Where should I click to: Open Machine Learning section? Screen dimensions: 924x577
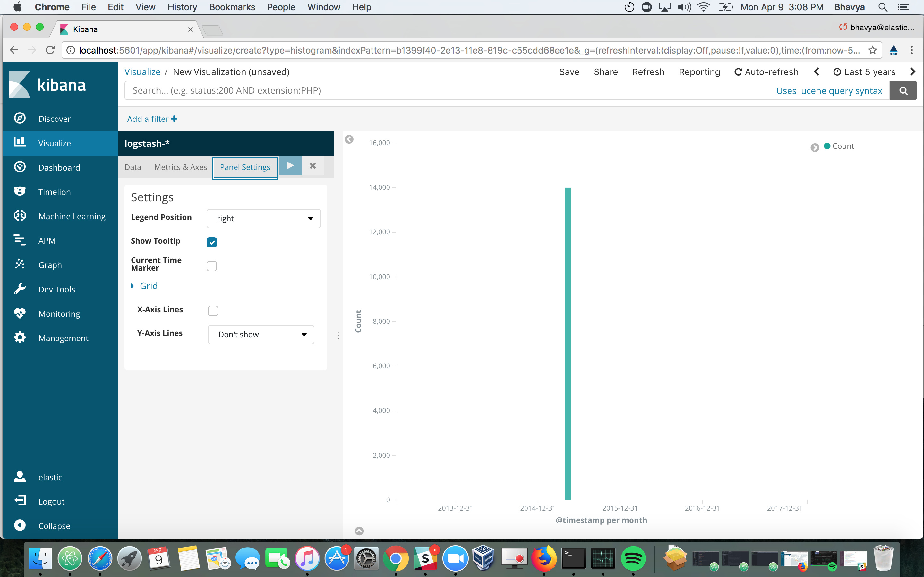[72, 216]
